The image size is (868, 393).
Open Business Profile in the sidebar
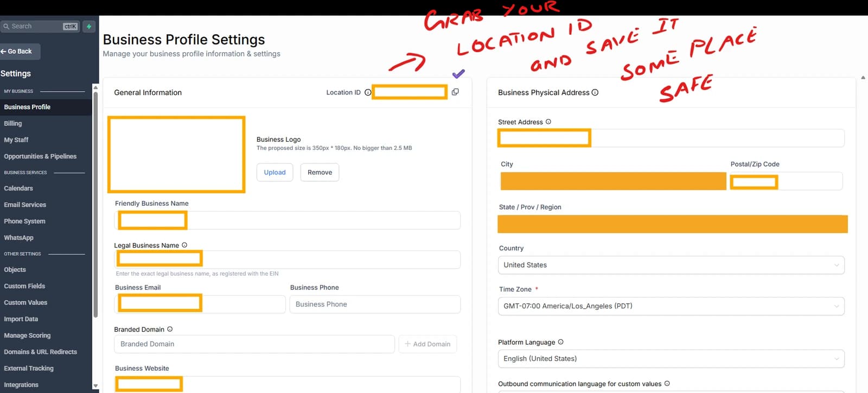click(46, 107)
